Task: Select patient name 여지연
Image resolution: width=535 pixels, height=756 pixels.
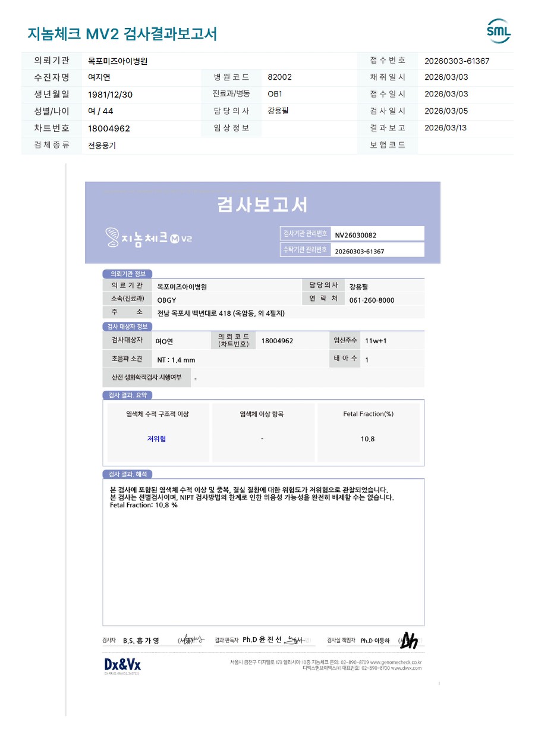Action: click(99, 77)
